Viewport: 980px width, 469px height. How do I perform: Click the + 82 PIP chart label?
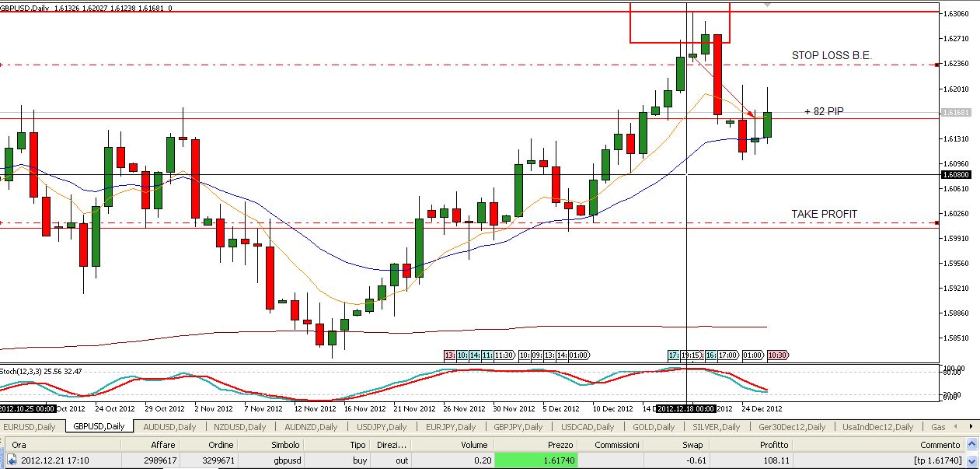(824, 111)
